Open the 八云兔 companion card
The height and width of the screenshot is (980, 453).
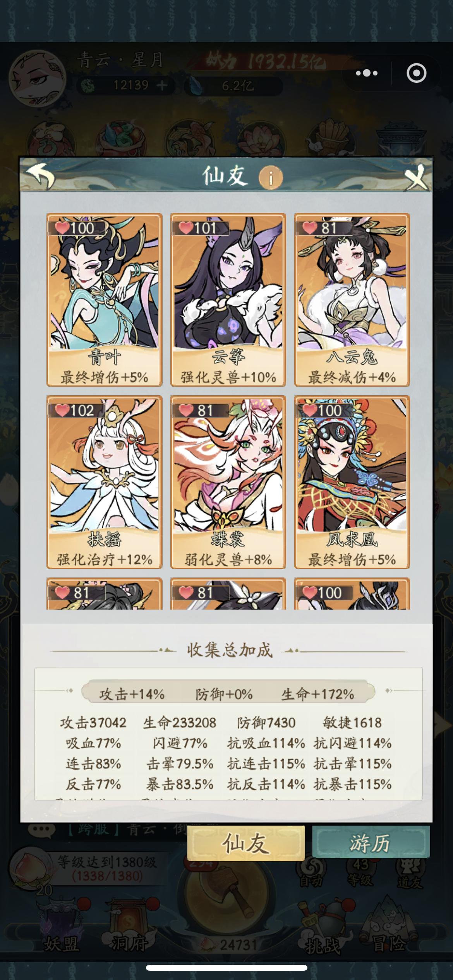point(352,300)
